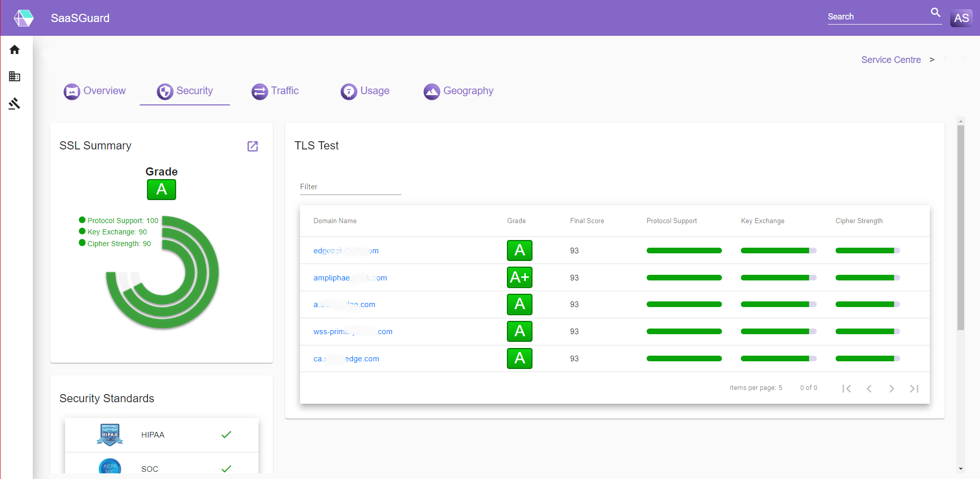Open SSL Summary external link icon
Screen dimensions: 980x479
coord(252,146)
